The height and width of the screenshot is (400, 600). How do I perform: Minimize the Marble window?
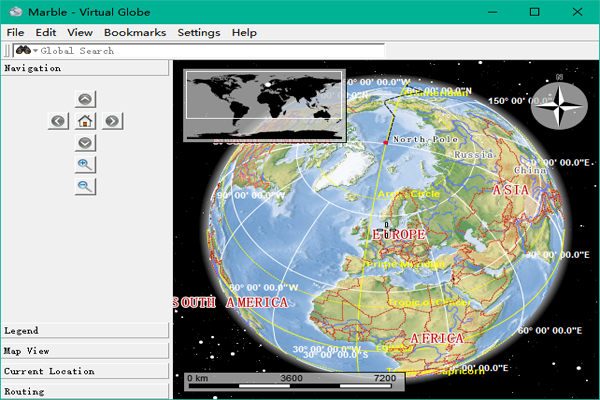[x=492, y=12]
